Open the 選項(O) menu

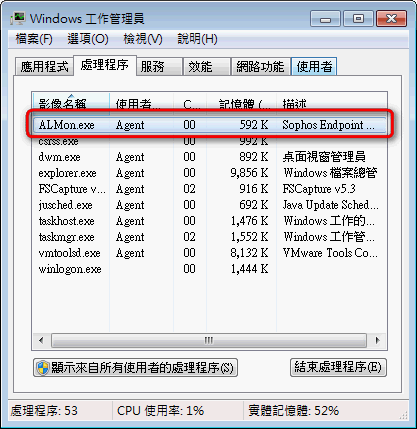(88, 39)
